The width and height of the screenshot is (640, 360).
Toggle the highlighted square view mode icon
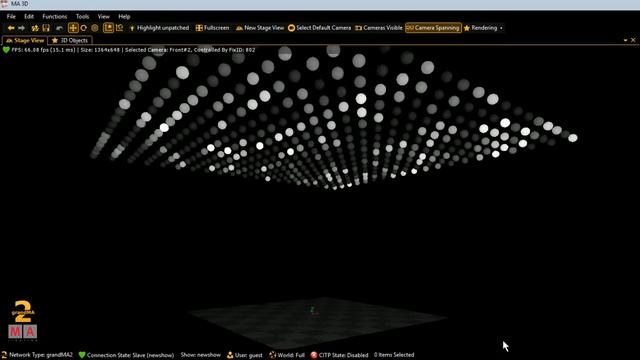pyautogui.click(x=108, y=28)
